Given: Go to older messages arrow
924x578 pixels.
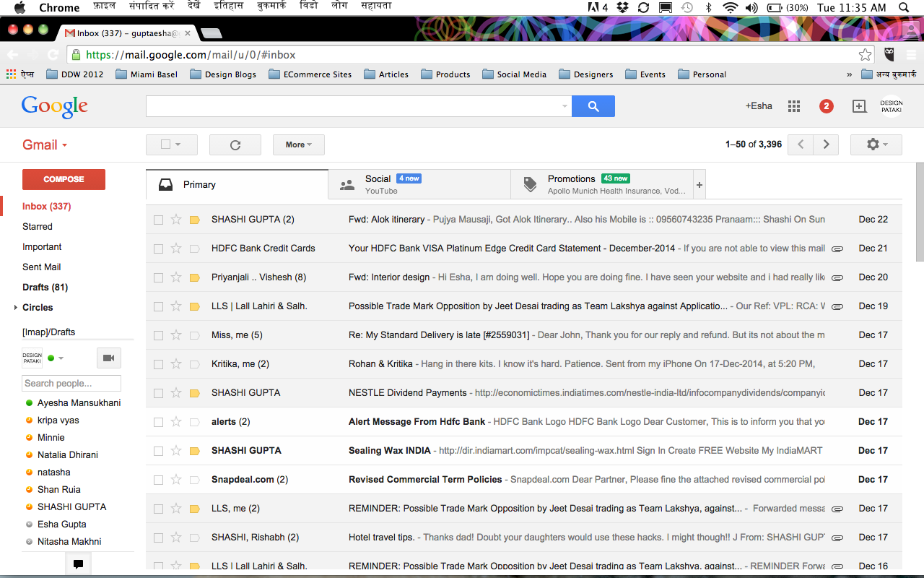Looking at the screenshot, I should [827, 144].
